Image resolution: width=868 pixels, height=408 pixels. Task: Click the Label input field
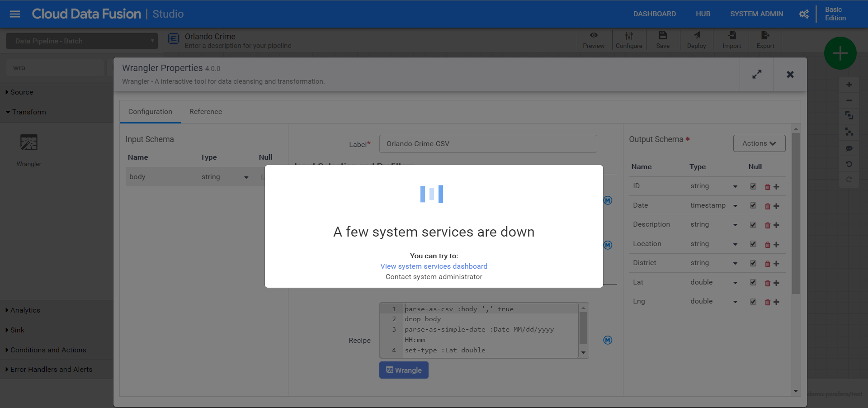tap(487, 144)
